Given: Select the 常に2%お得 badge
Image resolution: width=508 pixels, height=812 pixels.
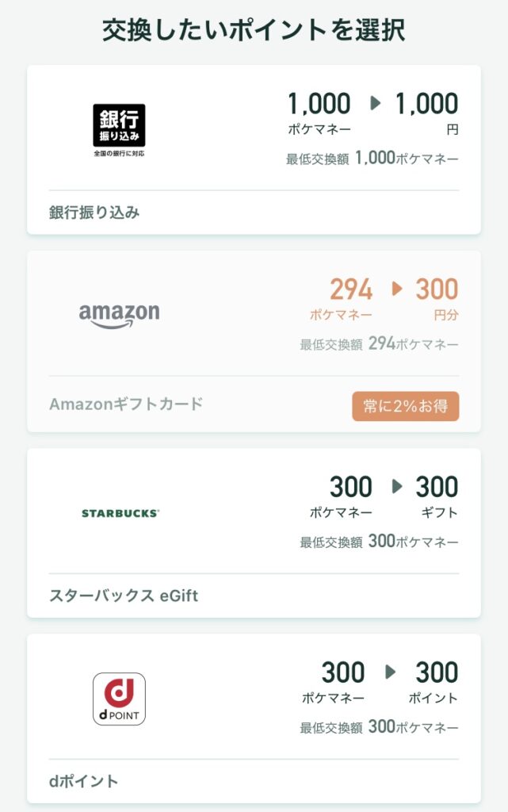Looking at the screenshot, I should click(405, 406).
